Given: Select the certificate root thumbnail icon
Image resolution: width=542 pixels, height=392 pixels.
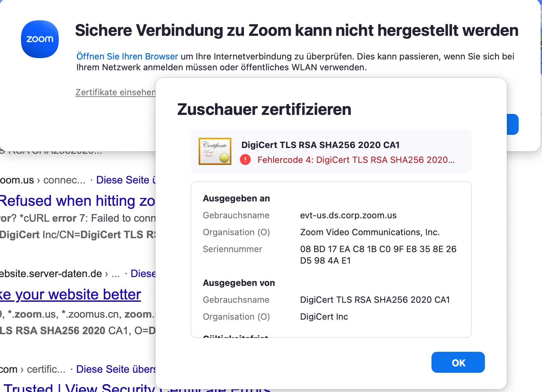Looking at the screenshot, I should (x=215, y=151).
